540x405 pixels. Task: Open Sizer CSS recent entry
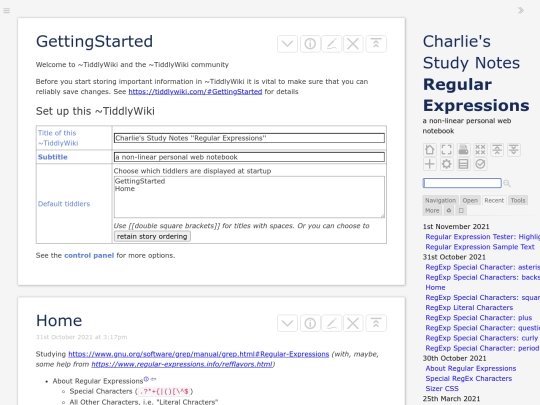(x=442, y=388)
